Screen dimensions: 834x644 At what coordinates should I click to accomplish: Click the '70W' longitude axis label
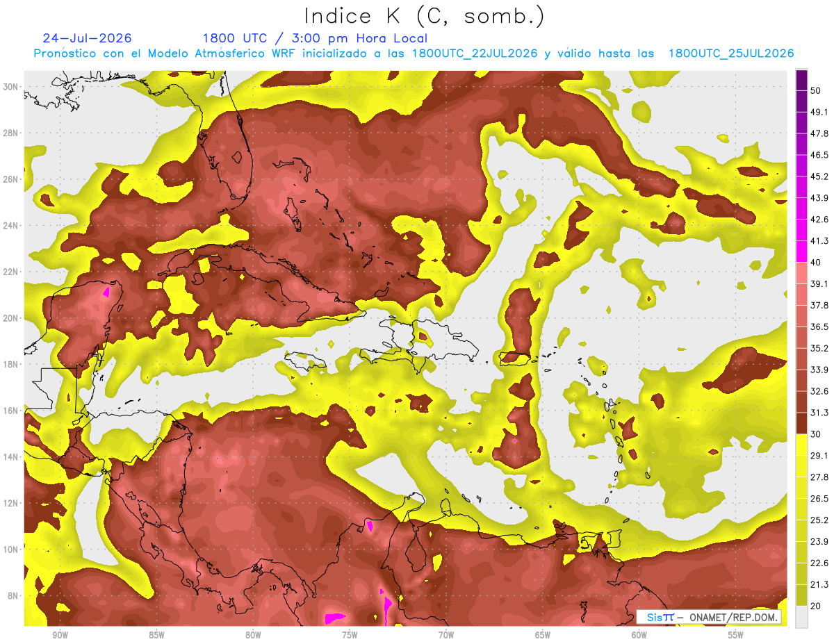[x=446, y=636]
